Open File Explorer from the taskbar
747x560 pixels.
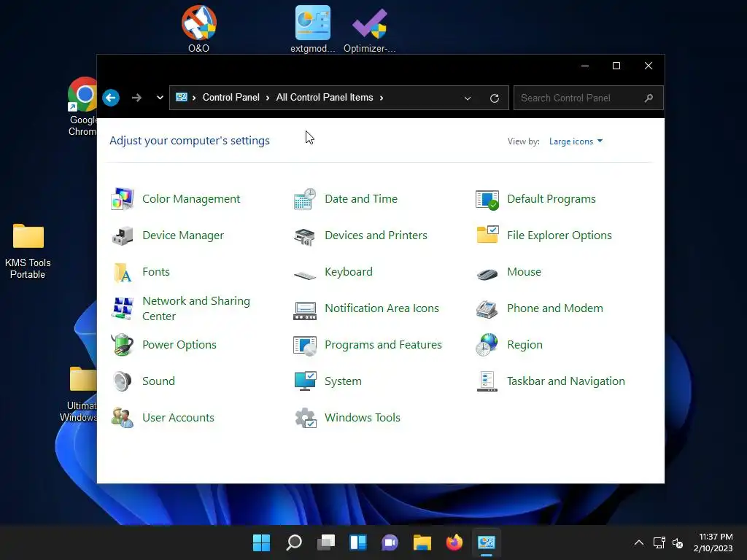click(422, 542)
